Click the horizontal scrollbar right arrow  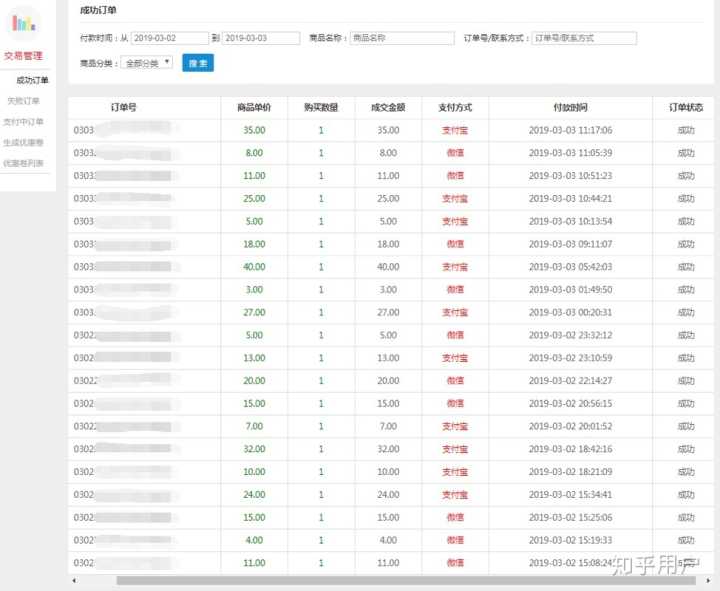click(x=711, y=580)
